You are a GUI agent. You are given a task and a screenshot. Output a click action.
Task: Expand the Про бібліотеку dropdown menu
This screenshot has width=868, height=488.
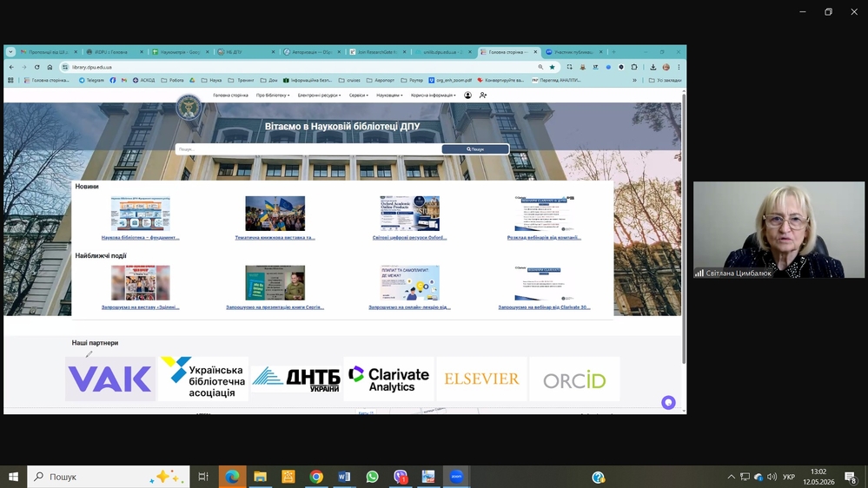272,96
